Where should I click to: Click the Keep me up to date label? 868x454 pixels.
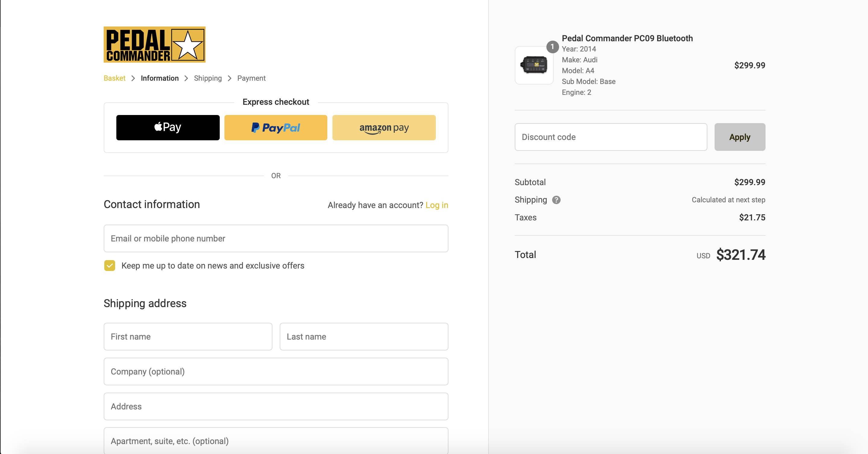pos(212,266)
